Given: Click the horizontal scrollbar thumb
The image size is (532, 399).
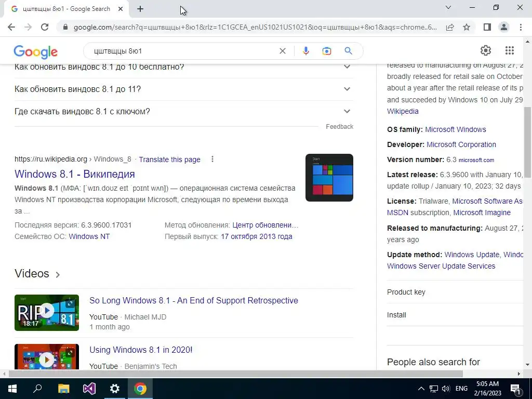Looking at the screenshot, I should point(235,374).
